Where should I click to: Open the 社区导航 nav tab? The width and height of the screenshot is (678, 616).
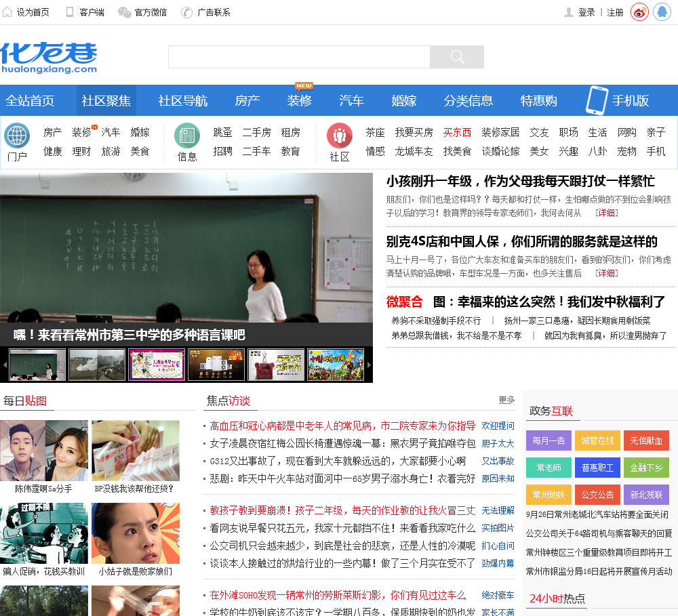point(183,101)
